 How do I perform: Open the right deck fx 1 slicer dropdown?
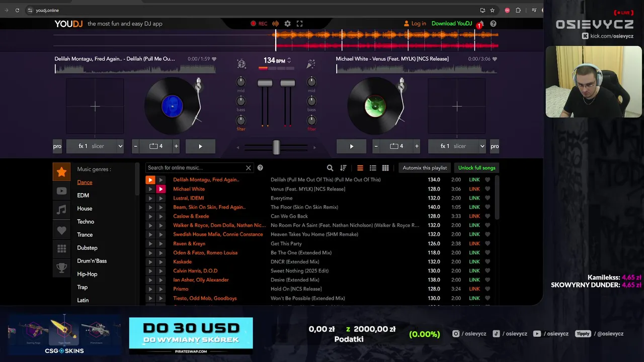457,146
